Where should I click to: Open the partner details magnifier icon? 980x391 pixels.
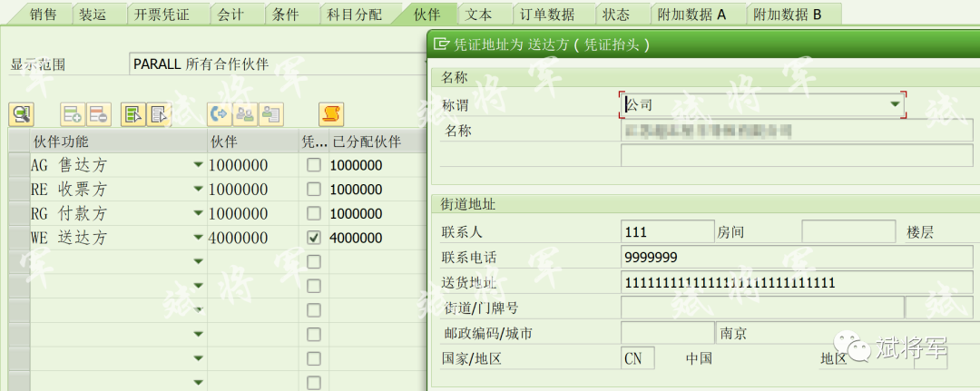click(21, 113)
